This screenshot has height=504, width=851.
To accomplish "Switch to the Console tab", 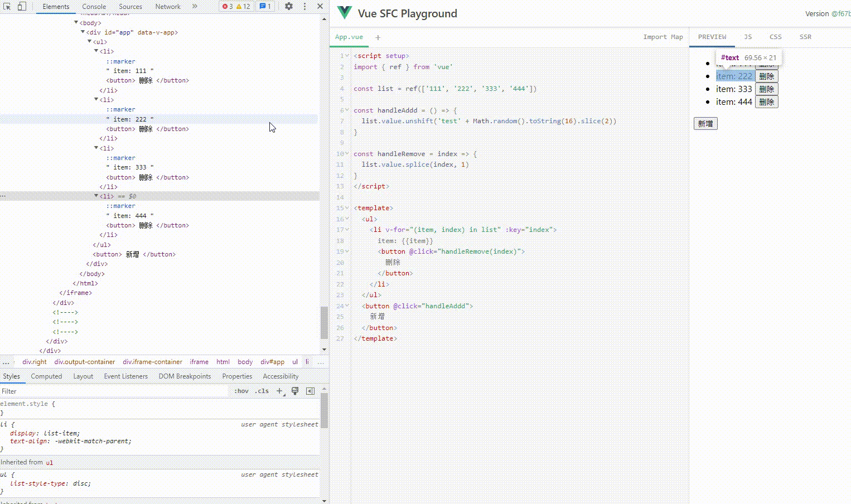I will click(94, 7).
